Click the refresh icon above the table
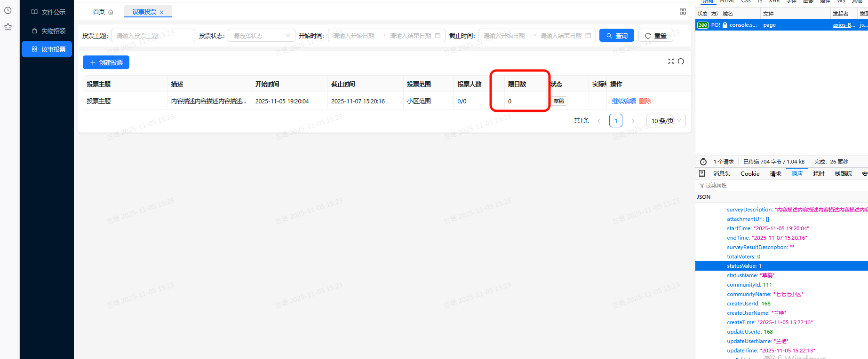868x359 pixels. coord(681,62)
